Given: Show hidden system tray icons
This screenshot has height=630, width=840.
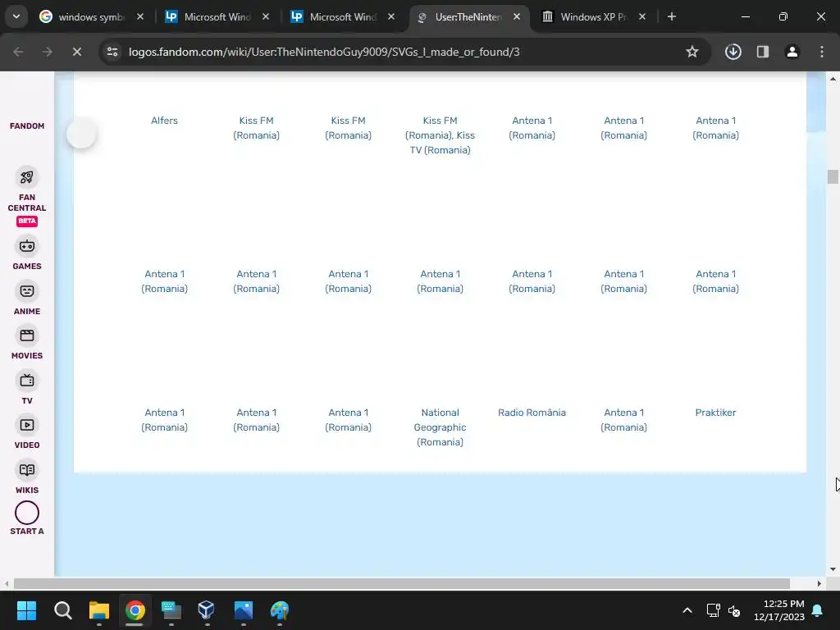Looking at the screenshot, I should click(x=687, y=610).
